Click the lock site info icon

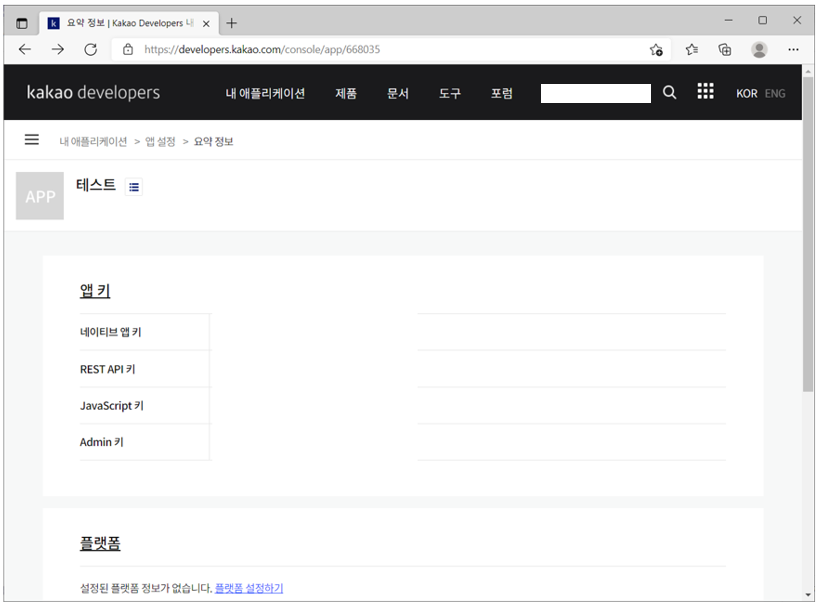[x=128, y=50]
